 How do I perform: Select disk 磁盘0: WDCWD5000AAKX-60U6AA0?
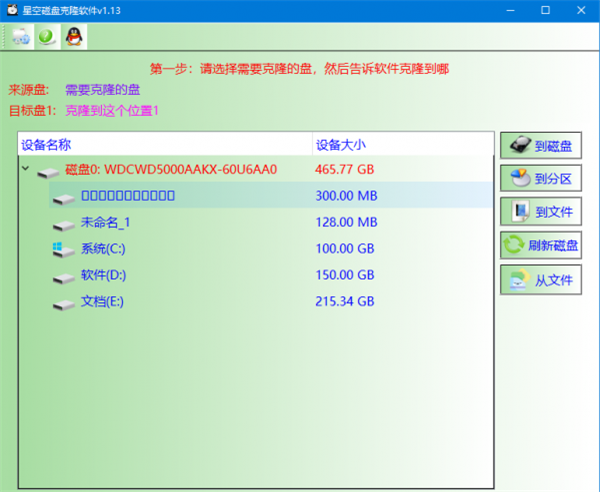point(170,170)
